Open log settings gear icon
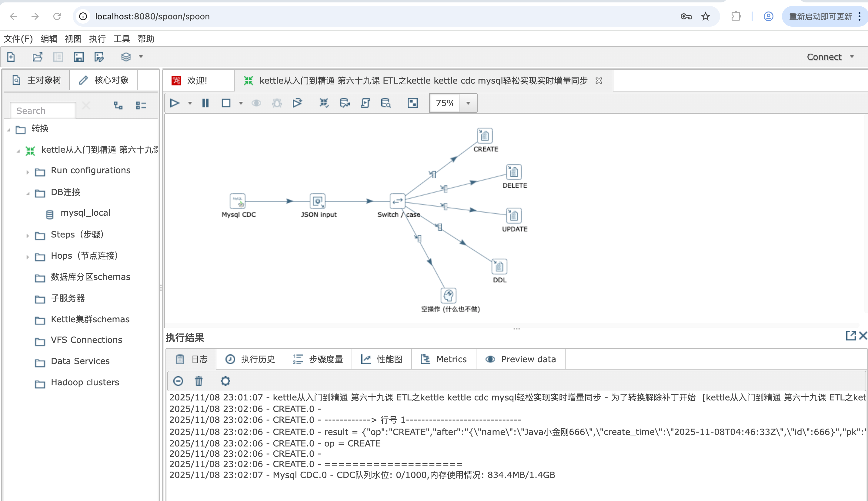The height and width of the screenshot is (501, 868). coord(225,381)
